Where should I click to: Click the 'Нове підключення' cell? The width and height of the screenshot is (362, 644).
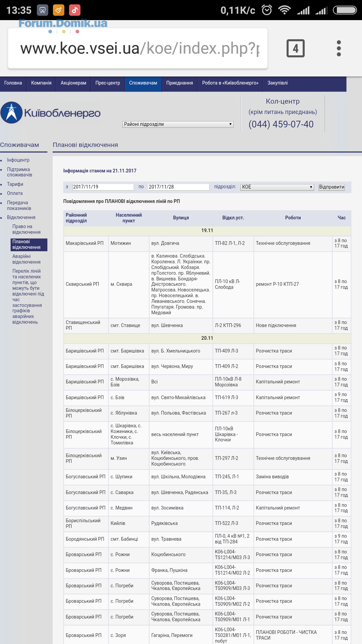point(293,325)
